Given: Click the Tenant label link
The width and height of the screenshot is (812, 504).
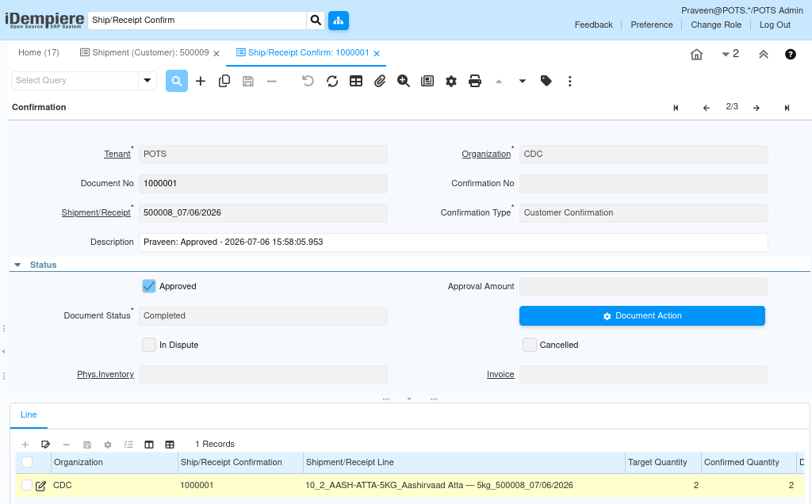Looking at the screenshot, I should (x=117, y=155).
